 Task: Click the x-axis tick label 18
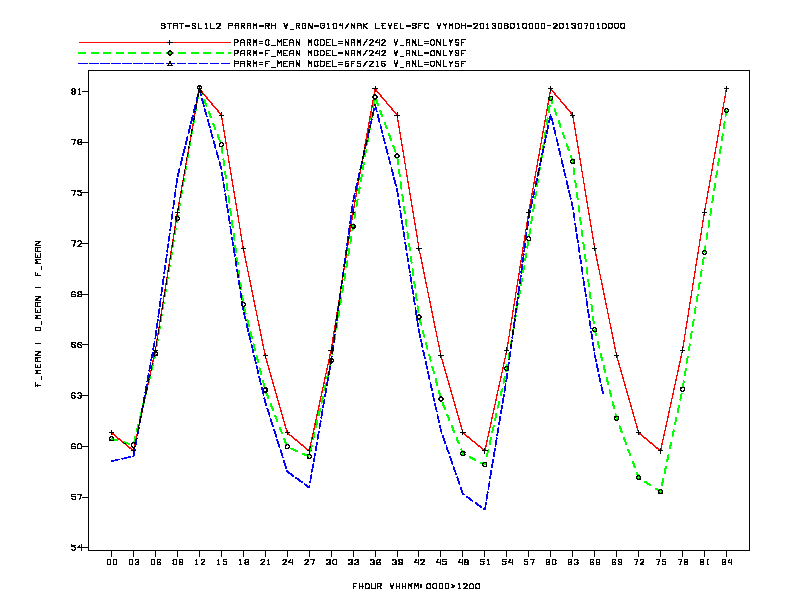(243, 562)
